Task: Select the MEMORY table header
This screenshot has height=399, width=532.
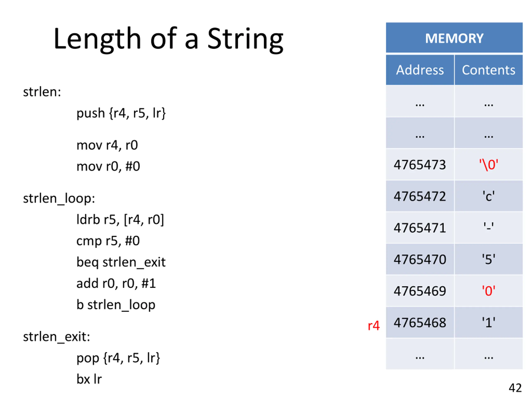Action: click(454, 38)
